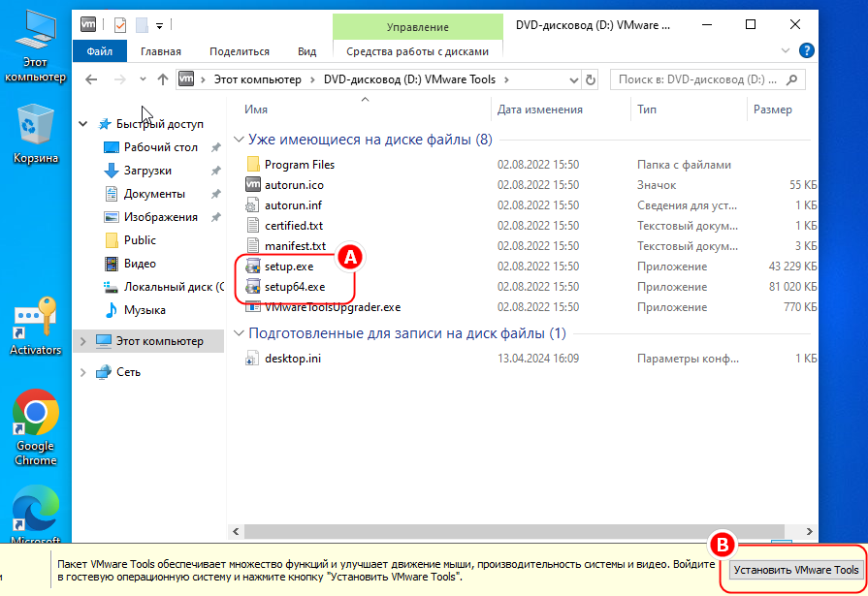Click the VMware drive icon in title bar
The width and height of the screenshot is (868, 596).
(x=88, y=24)
